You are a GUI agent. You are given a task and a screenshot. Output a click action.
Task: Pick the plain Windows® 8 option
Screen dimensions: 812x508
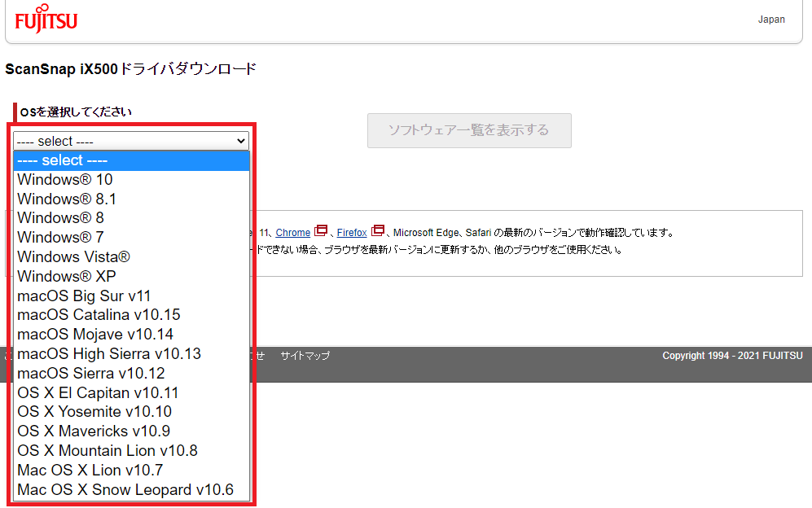132,218
